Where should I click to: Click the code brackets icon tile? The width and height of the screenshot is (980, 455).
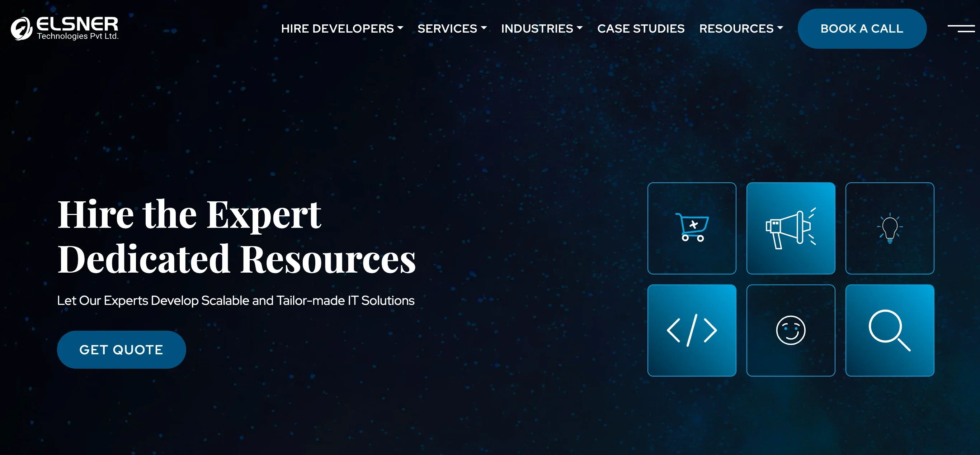coord(692,330)
